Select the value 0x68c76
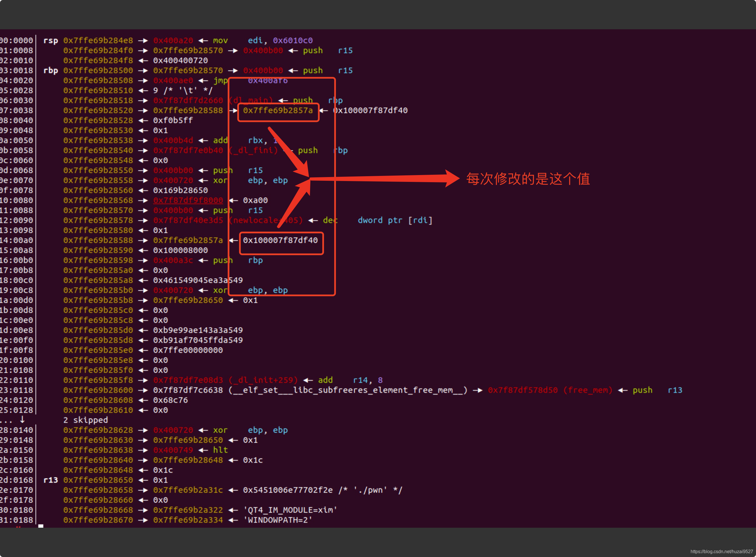This screenshot has height=557, width=756. (x=170, y=400)
